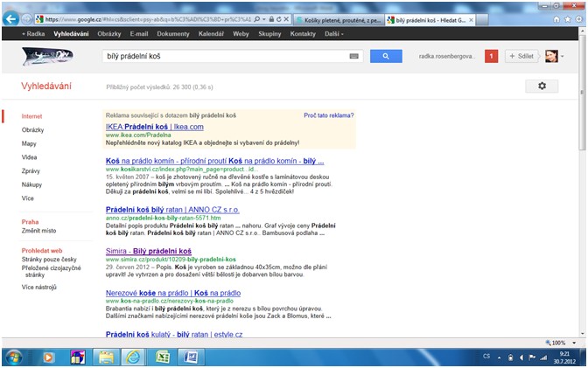
Task: Open Skupiny in the top bar
Action: tap(269, 34)
